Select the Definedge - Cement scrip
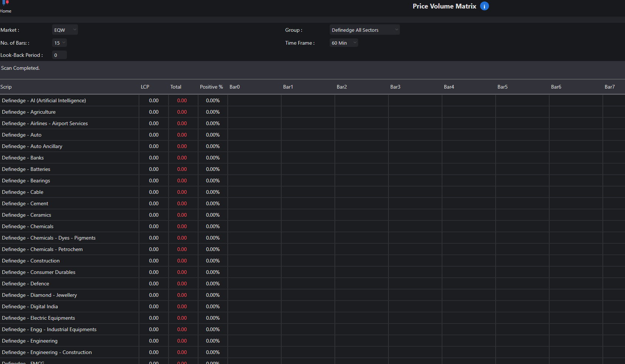Viewport: 625px width, 364px height. [x=25, y=203]
